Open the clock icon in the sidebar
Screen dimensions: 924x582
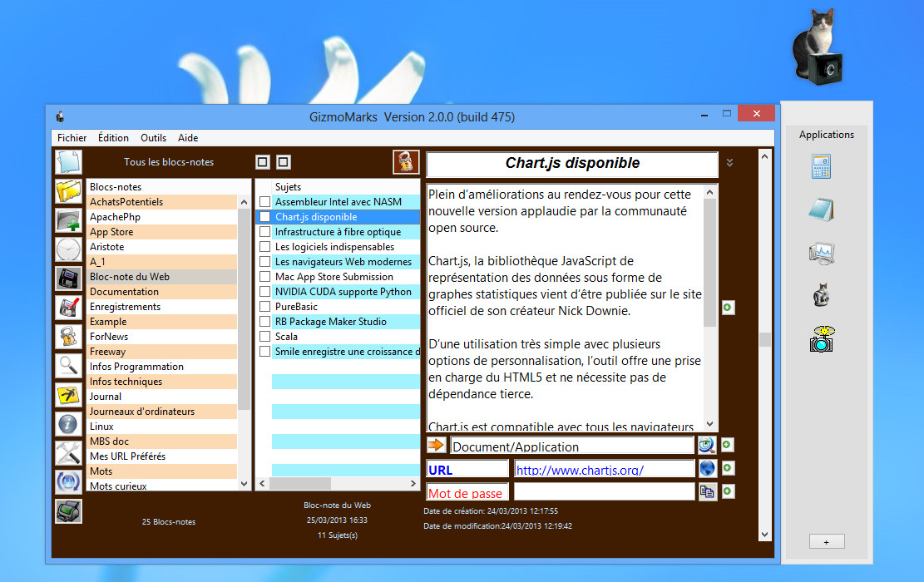tap(68, 249)
